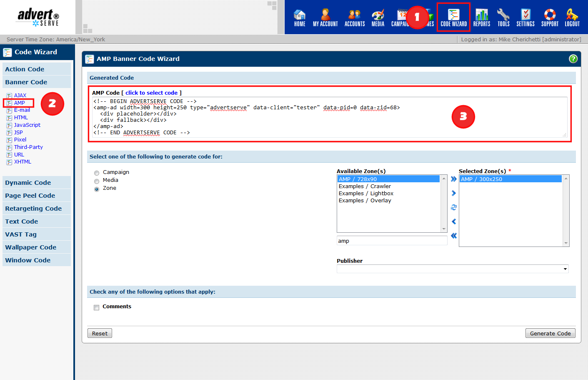Click inside the generated AMP code textarea

point(329,117)
